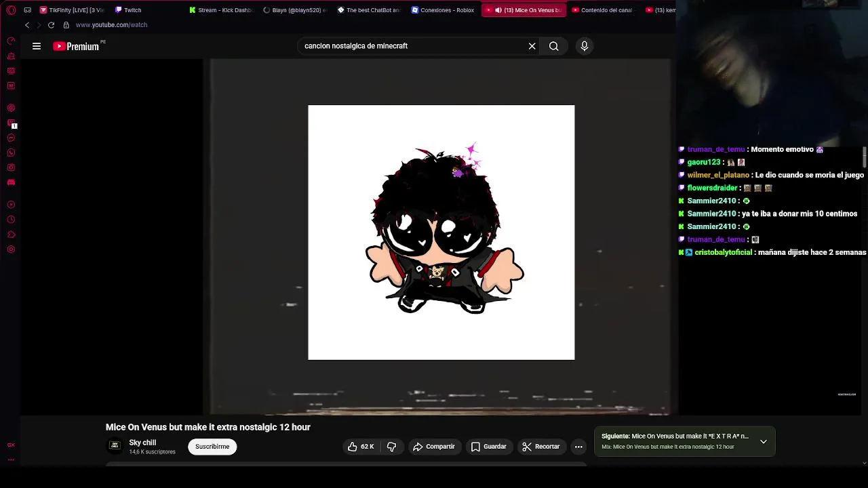Open GX Control speedometer in sidebar
The height and width of the screenshot is (488, 868).
tap(11, 41)
